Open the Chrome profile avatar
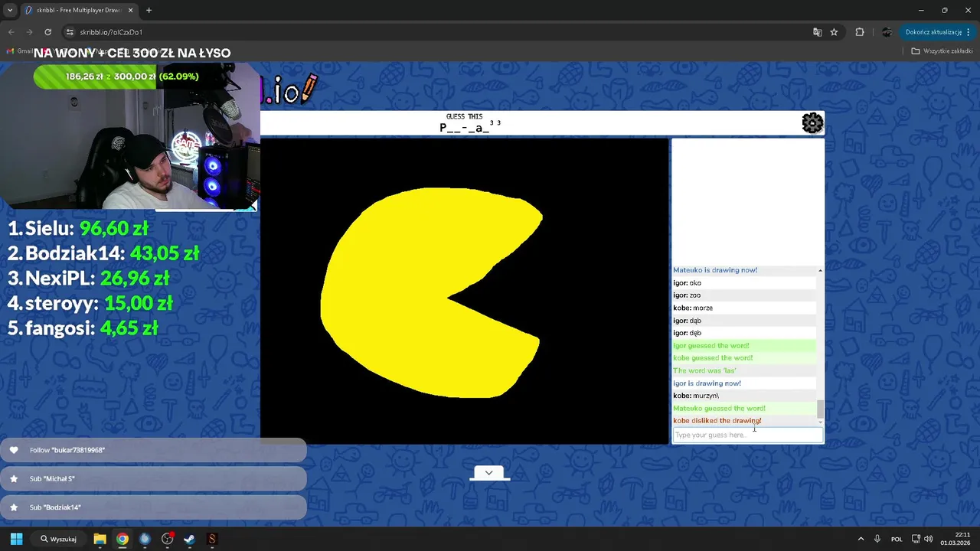The image size is (980, 551). (887, 32)
